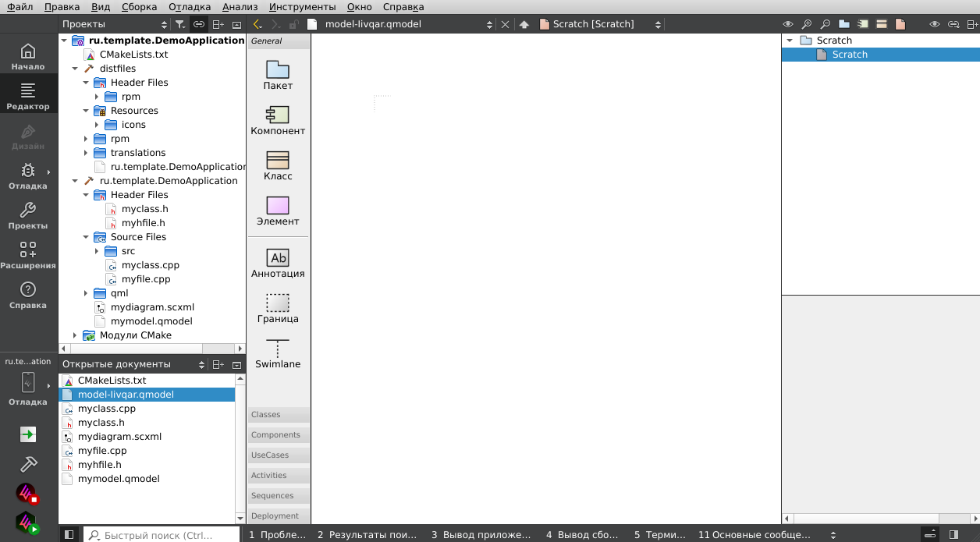The width and height of the screenshot is (980, 542).
Task: Click the Граница boundary tool
Action: pyautogui.click(x=278, y=308)
